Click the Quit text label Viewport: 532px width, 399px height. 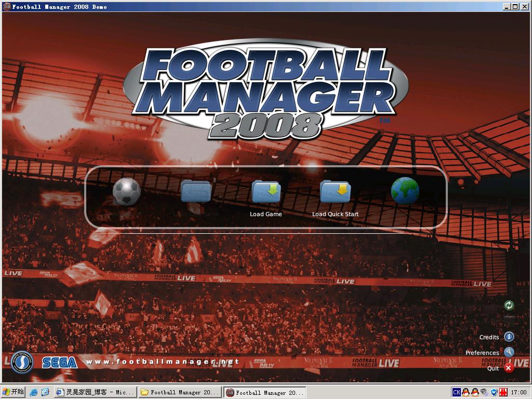pyautogui.click(x=493, y=368)
